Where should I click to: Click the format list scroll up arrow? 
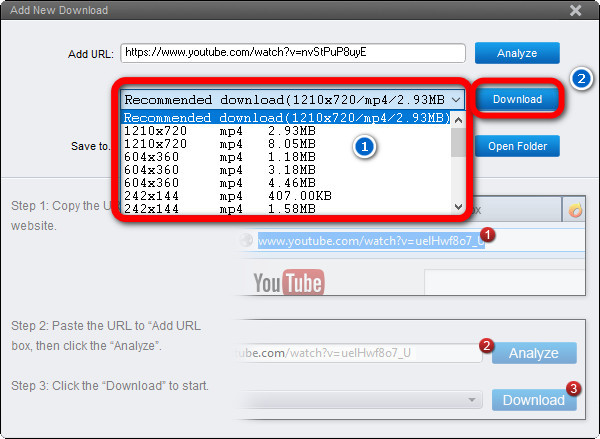458,120
